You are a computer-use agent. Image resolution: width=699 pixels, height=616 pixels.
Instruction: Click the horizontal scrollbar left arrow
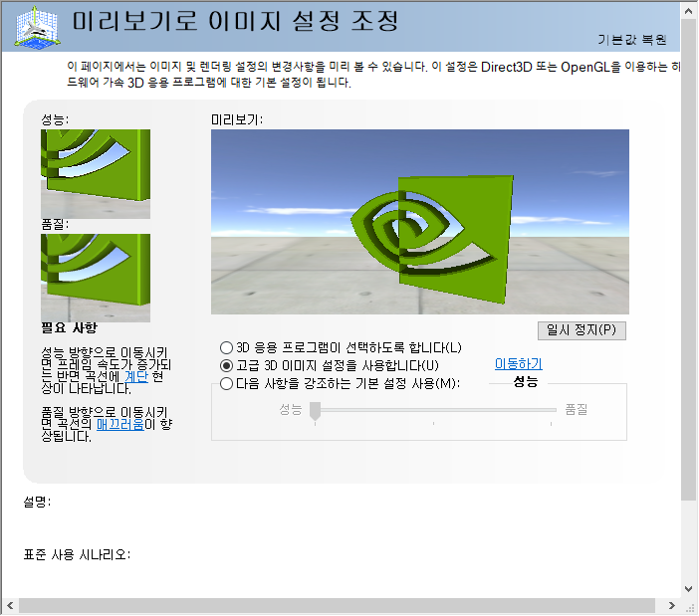click(10, 606)
